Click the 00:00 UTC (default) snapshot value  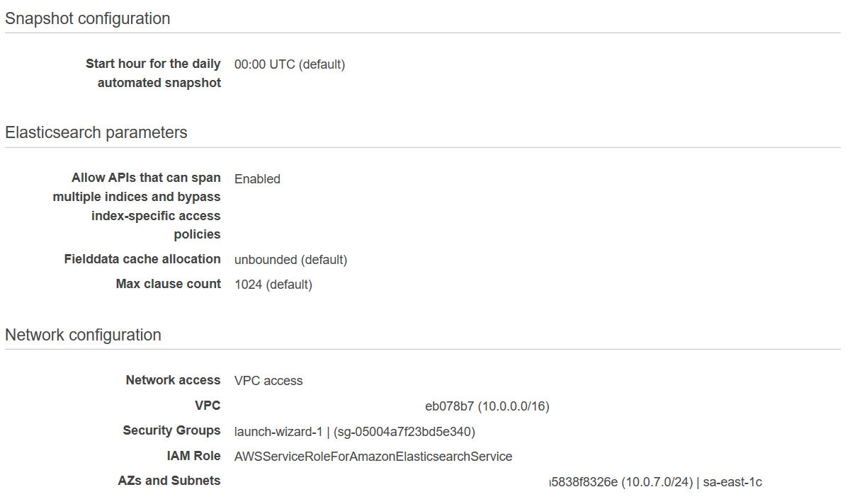[x=289, y=64]
